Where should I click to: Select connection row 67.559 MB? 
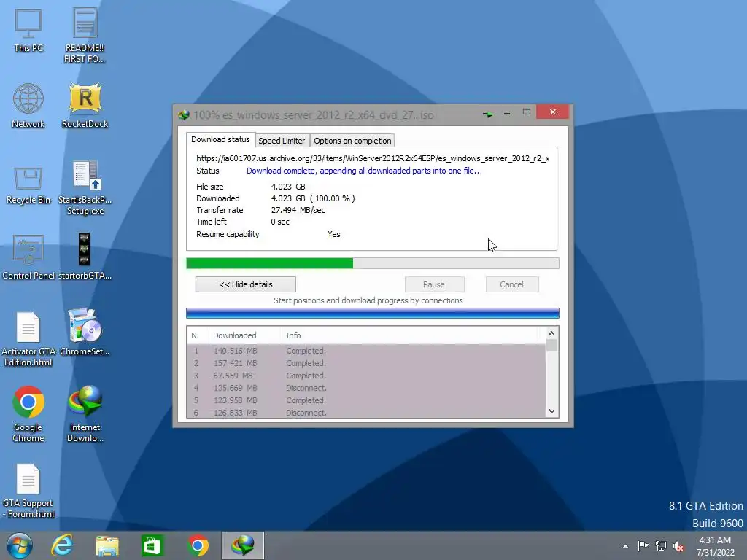pyautogui.click(x=366, y=376)
